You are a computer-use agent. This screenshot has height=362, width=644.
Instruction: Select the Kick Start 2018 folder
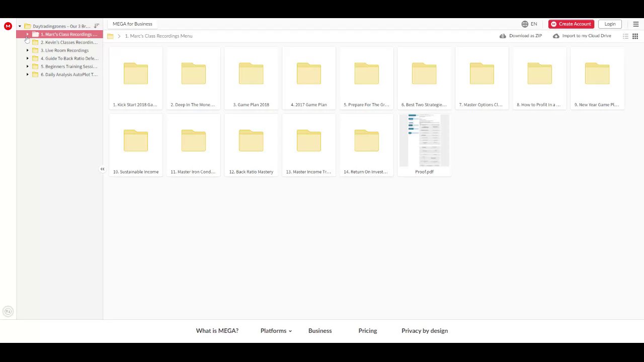(x=136, y=78)
